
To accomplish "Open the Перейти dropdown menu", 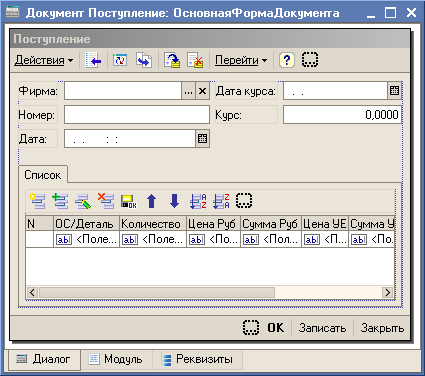I will tap(241, 60).
